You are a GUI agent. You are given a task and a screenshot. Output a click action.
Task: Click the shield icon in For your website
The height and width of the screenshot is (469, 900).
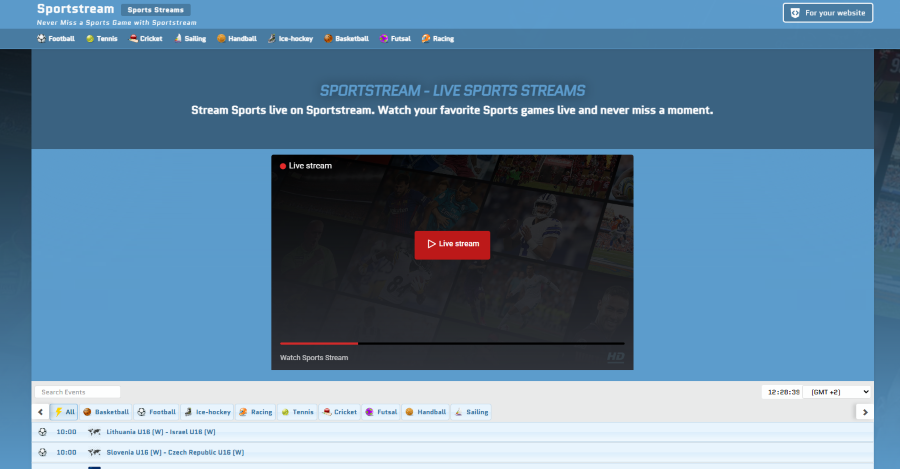(795, 13)
